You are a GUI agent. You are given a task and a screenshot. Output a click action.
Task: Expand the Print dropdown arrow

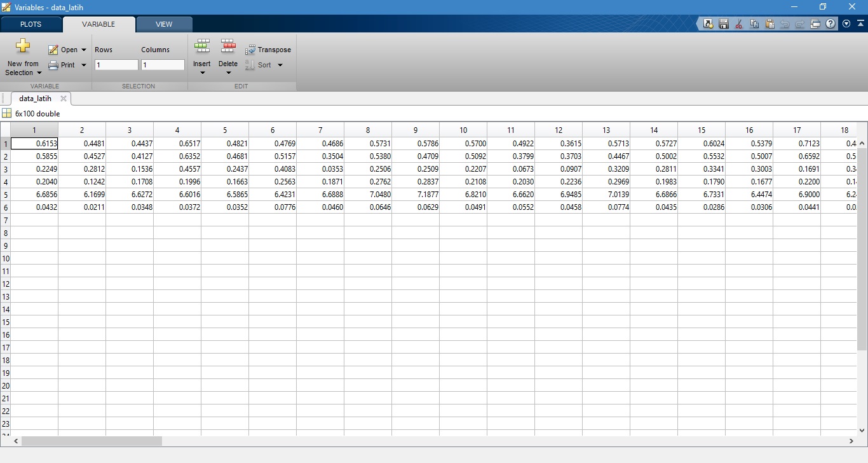[x=84, y=65]
